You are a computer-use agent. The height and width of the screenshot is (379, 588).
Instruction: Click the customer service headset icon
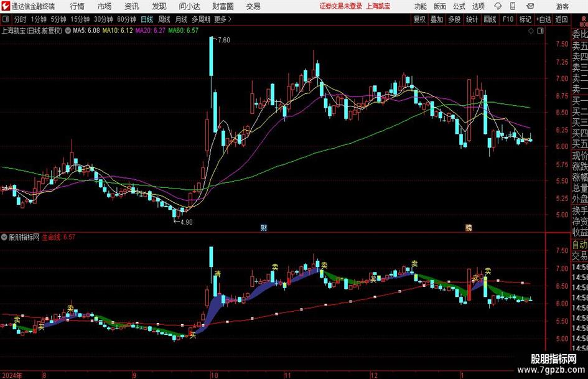[498, 6]
